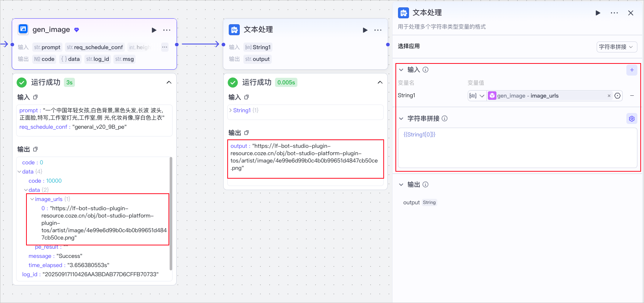Collapse gen_image run result panel
644x303 pixels.
point(169,83)
